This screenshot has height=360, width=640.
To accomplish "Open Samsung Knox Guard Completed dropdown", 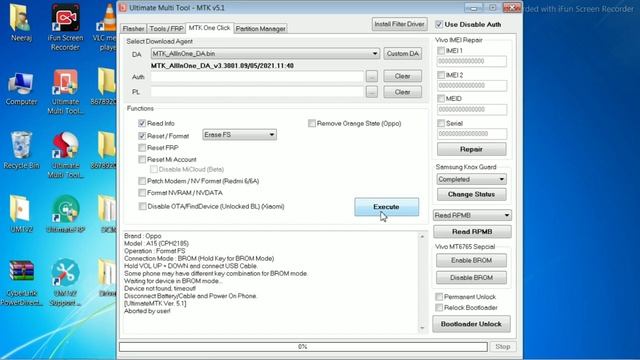I will point(471,179).
